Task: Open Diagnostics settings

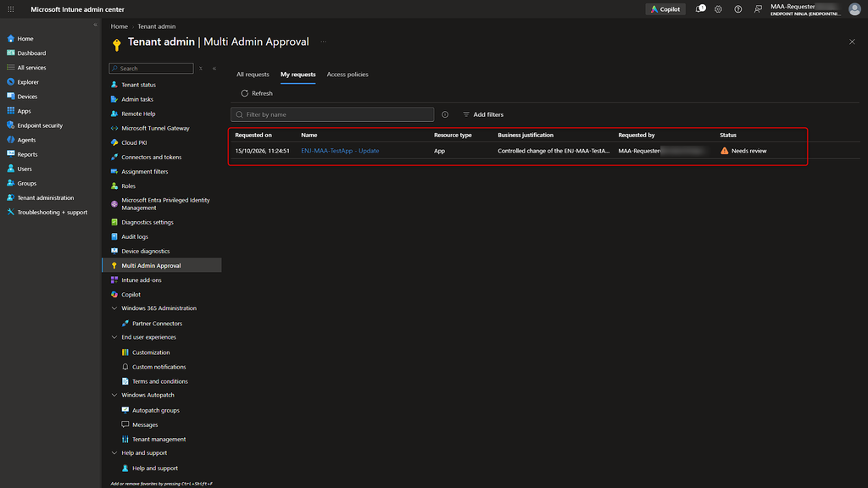Action: coord(147,222)
